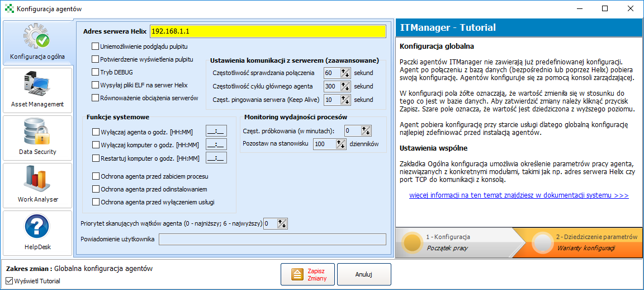Click the Monitoring wydajności procesów group title
The height and width of the screenshot is (290, 644).
tap(296, 117)
